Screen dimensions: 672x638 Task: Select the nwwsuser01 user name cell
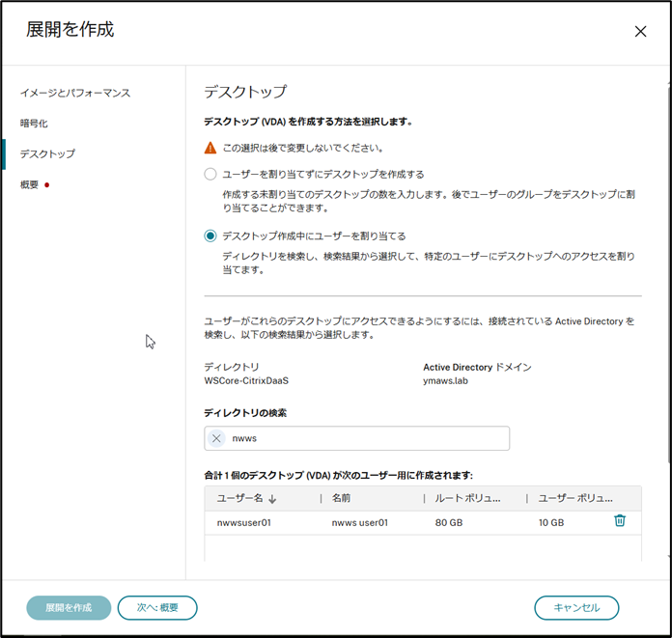pos(244,523)
